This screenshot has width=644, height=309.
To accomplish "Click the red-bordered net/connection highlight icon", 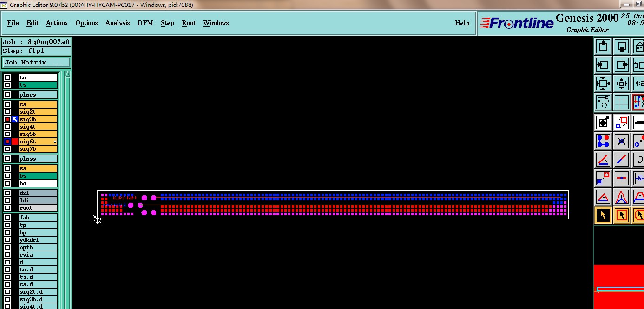I will pyautogui.click(x=639, y=102).
